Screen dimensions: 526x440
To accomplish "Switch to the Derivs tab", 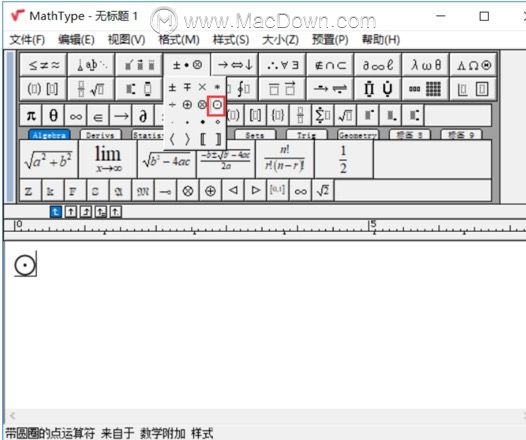I will point(100,135).
